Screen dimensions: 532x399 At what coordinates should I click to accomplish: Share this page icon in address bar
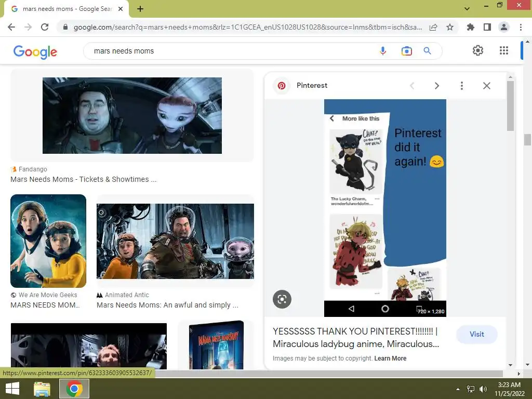tap(433, 27)
